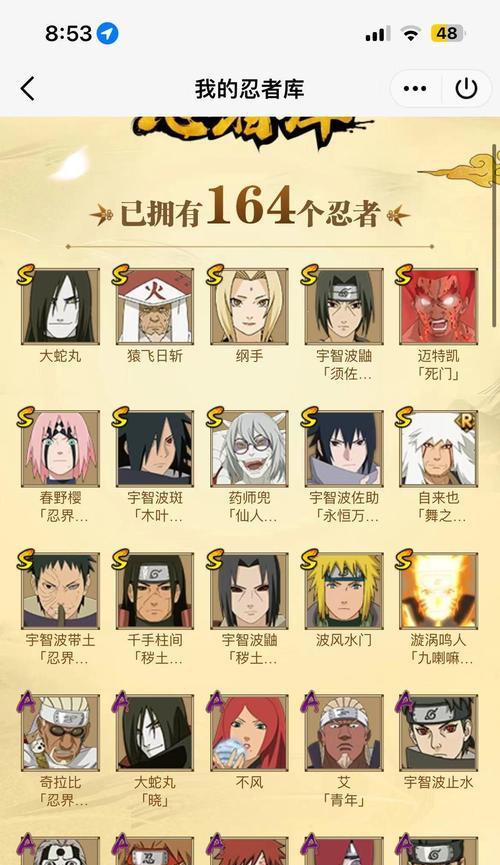Screen dimensions: 500x865
Task: Open the 千手柱间 ninja portrait
Action: 155,590
